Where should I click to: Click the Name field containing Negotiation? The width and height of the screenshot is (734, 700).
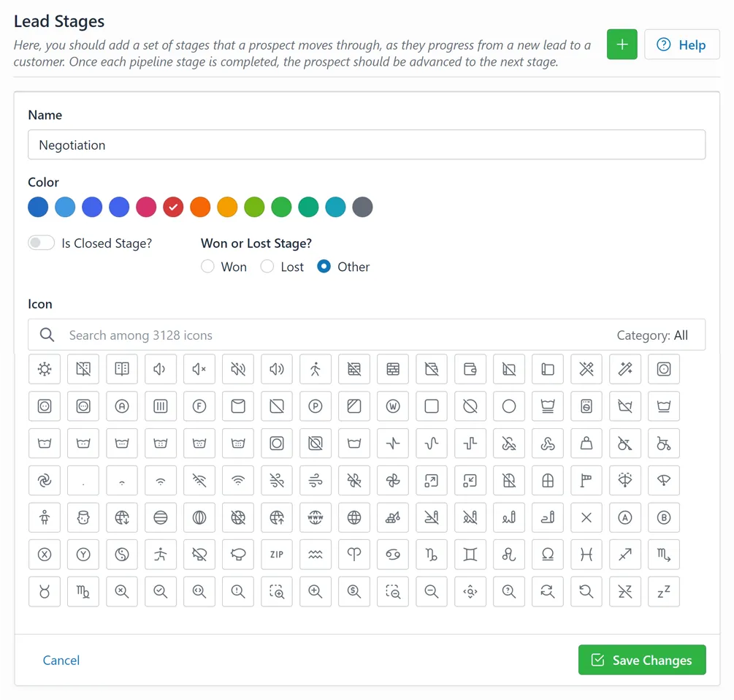367,145
